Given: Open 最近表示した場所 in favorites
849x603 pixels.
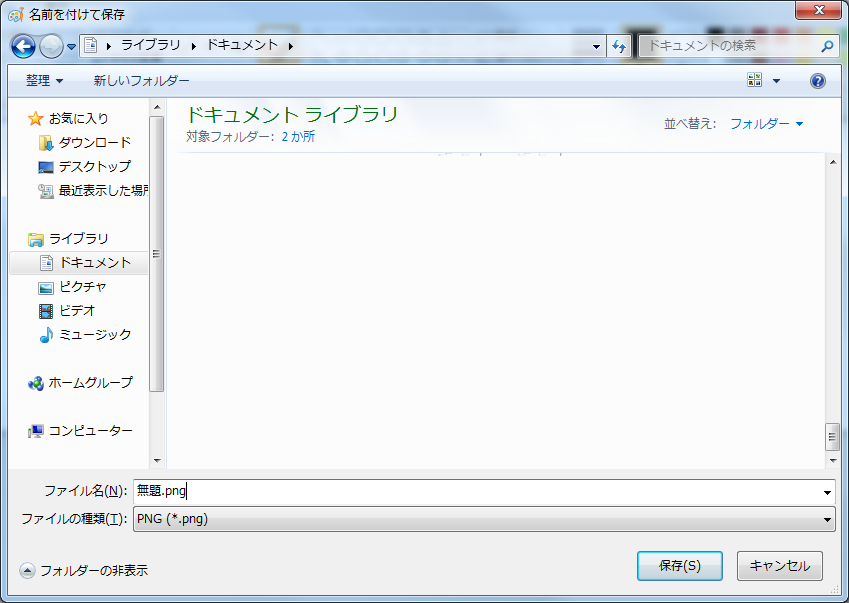Looking at the screenshot, I should point(103,191).
